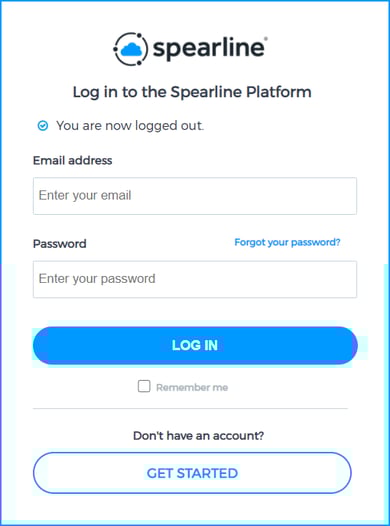Click the GET STARTED label in the outlined button

click(x=192, y=473)
